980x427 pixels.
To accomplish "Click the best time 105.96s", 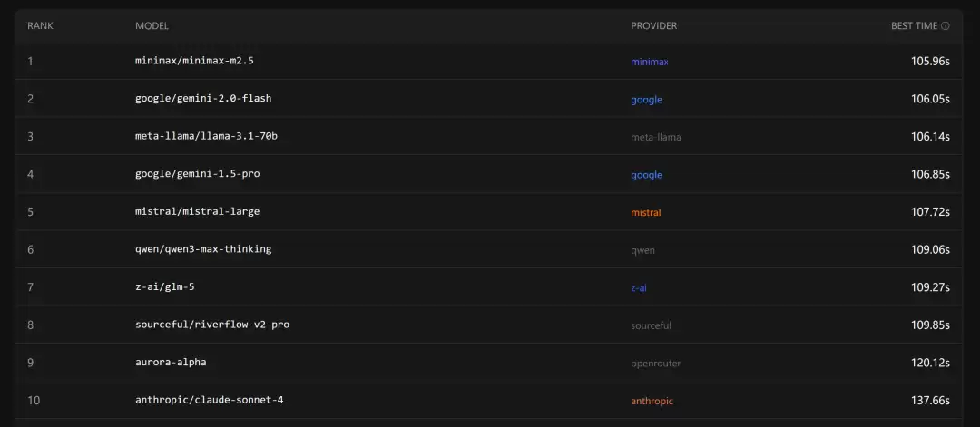I will click(930, 61).
